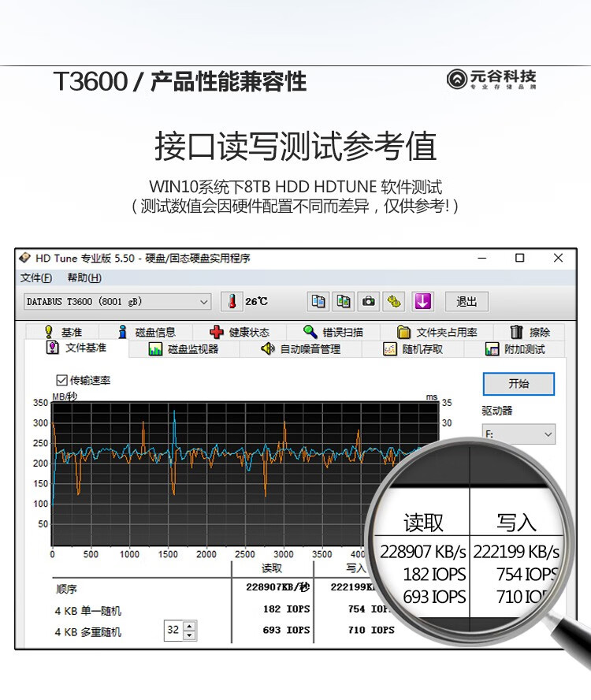The image size is (591, 700).
Task: Open the 文件(F) menu
Action: [x=36, y=277]
